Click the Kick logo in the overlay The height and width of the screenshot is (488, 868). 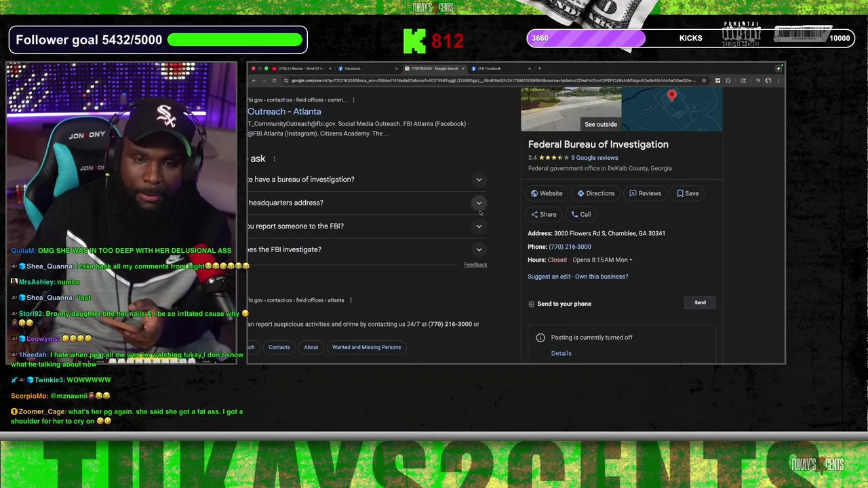(414, 41)
